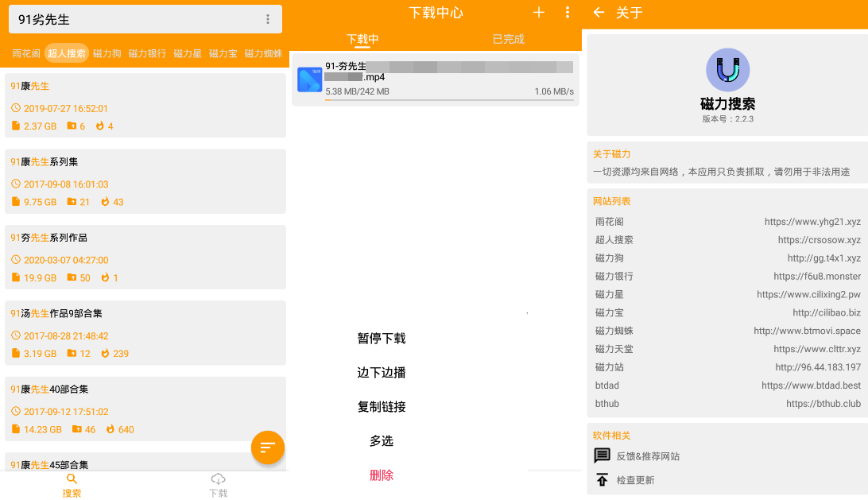Tap the 下载 bottom navigation cloud icon
Screen dimensions: 868x500
click(218, 479)
